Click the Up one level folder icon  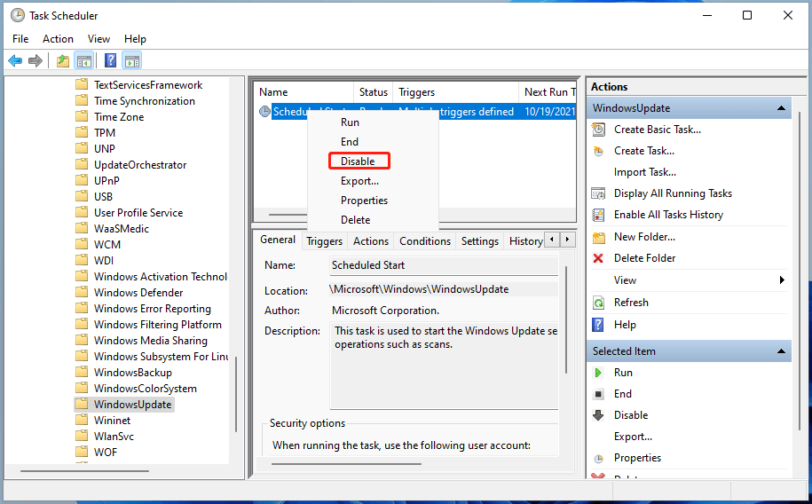click(63, 61)
